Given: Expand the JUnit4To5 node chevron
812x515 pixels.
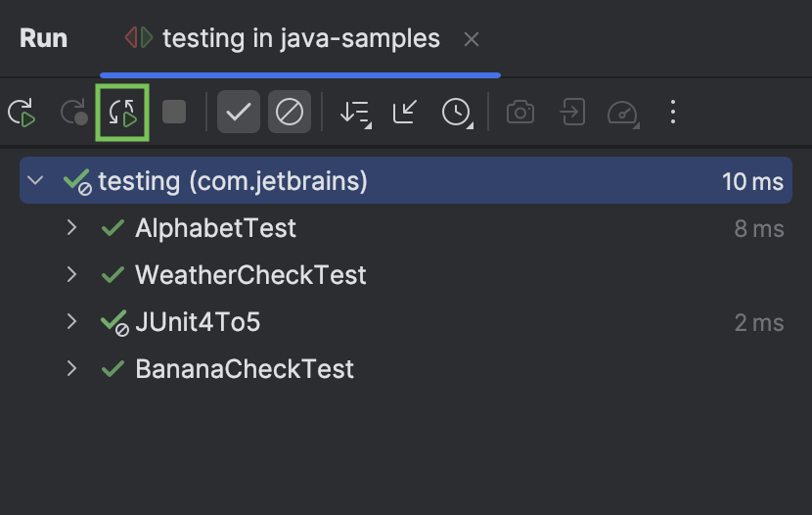Looking at the screenshot, I should [72, 321].
